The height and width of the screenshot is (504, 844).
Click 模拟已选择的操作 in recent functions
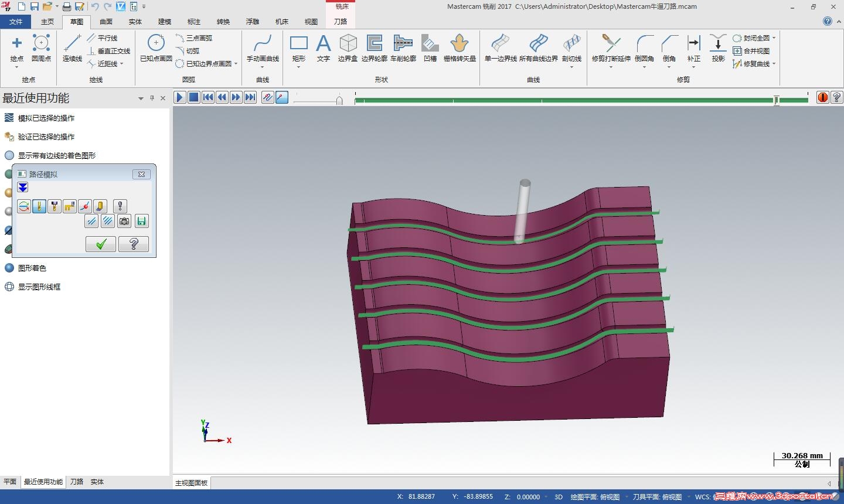pos(46,118)
